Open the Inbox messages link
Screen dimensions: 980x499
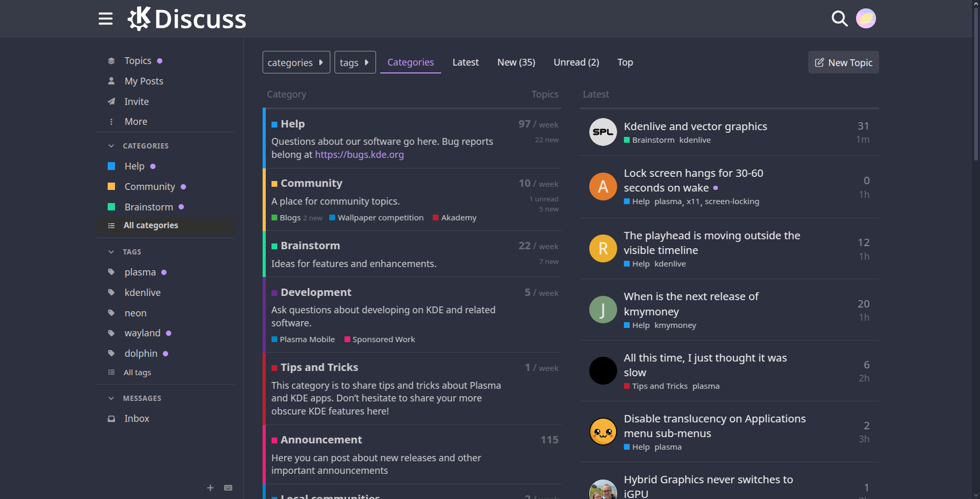pos(137,419)
